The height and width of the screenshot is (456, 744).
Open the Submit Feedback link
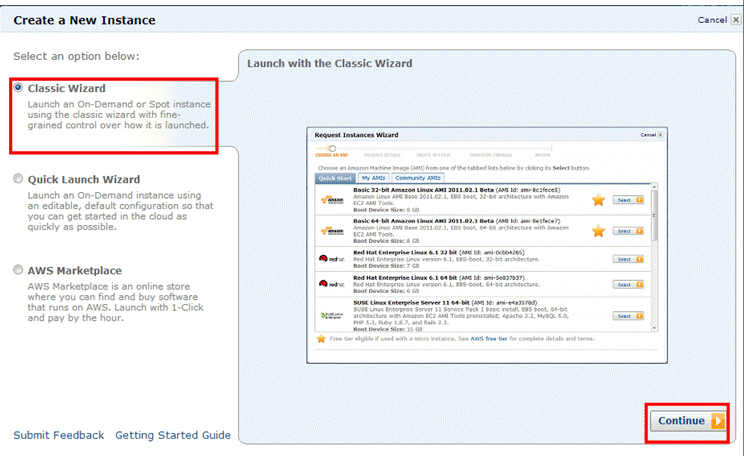coord(59,435)
